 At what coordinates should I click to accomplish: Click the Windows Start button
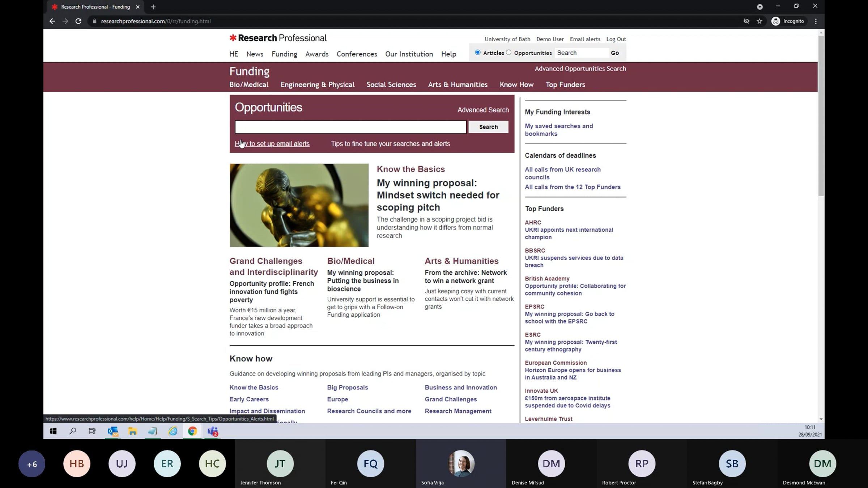coord(53,431)
